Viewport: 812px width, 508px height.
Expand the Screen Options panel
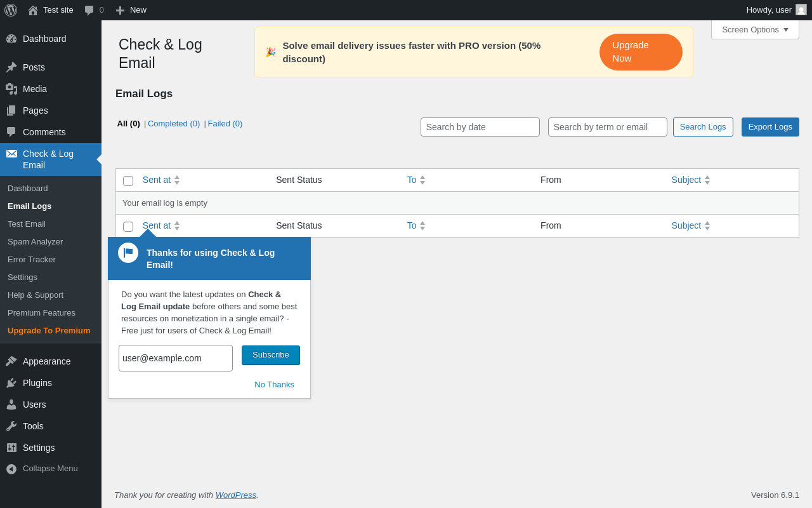[x=755, y=29]
